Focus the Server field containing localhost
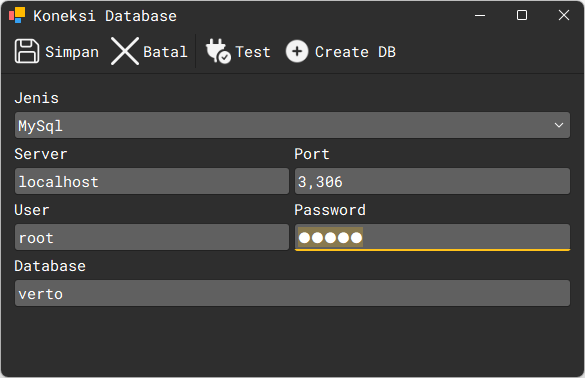Image resolution: width=585 pixels, height=378 pixels. point(152,181)
